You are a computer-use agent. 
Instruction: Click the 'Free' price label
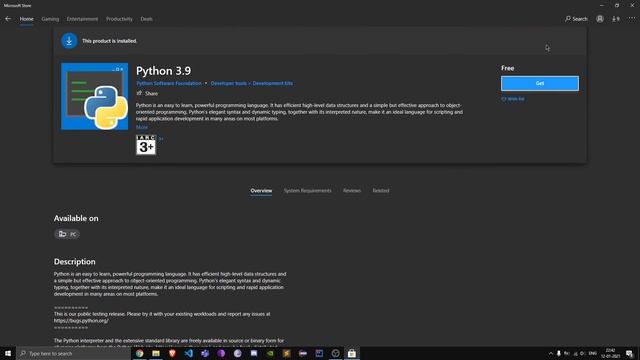[507, 68]
